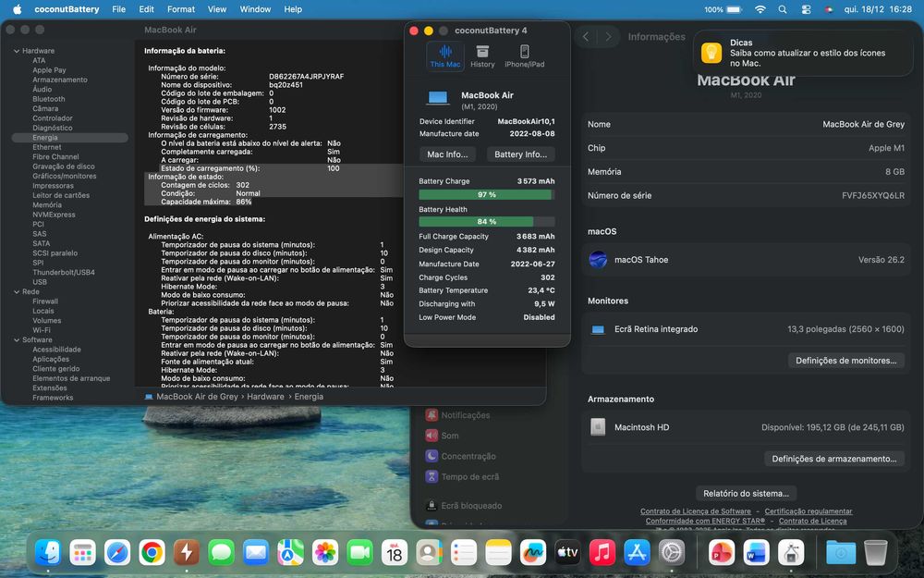
Task: Open FaceTime from the Dock
Action: click(359, 553)
